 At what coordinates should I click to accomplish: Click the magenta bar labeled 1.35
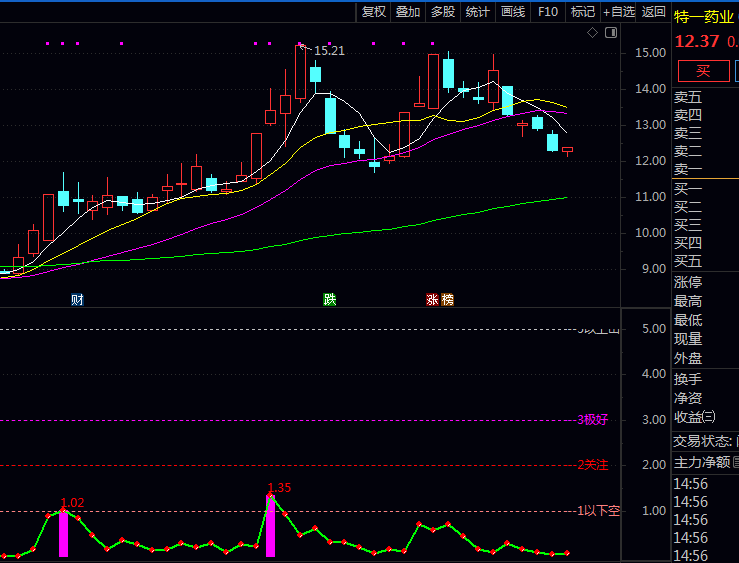[x=270, y=527]
